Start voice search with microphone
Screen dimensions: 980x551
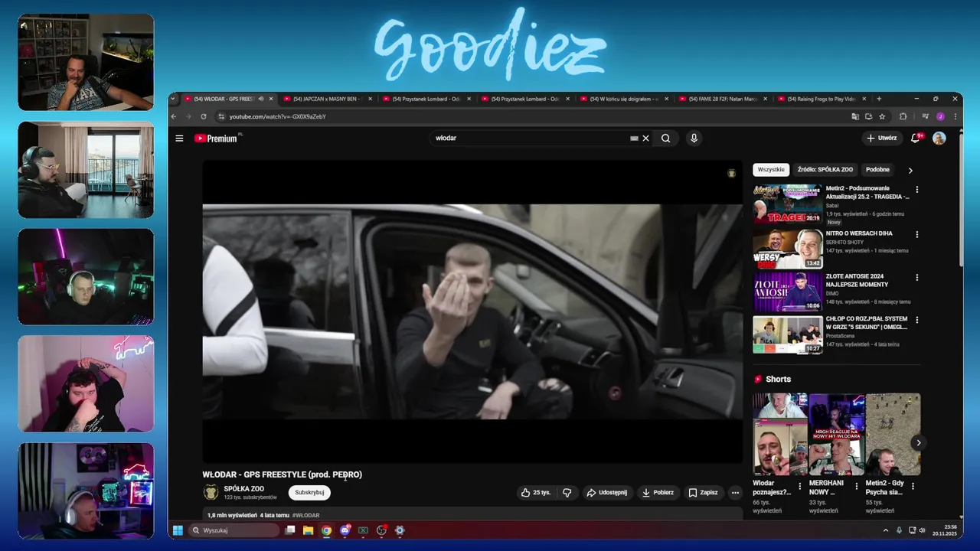point(694,139)
